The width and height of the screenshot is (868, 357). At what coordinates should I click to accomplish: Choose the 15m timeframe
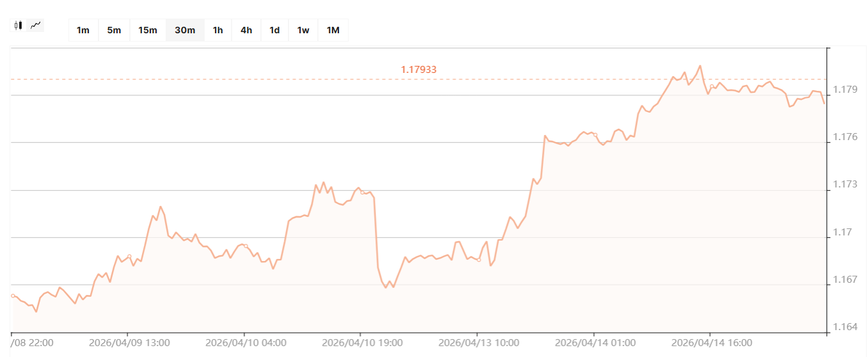[x=148, y=30]
